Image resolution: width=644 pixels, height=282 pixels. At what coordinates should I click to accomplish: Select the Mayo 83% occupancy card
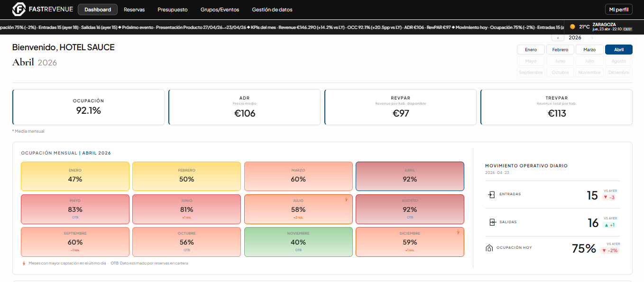coord(75,209)
